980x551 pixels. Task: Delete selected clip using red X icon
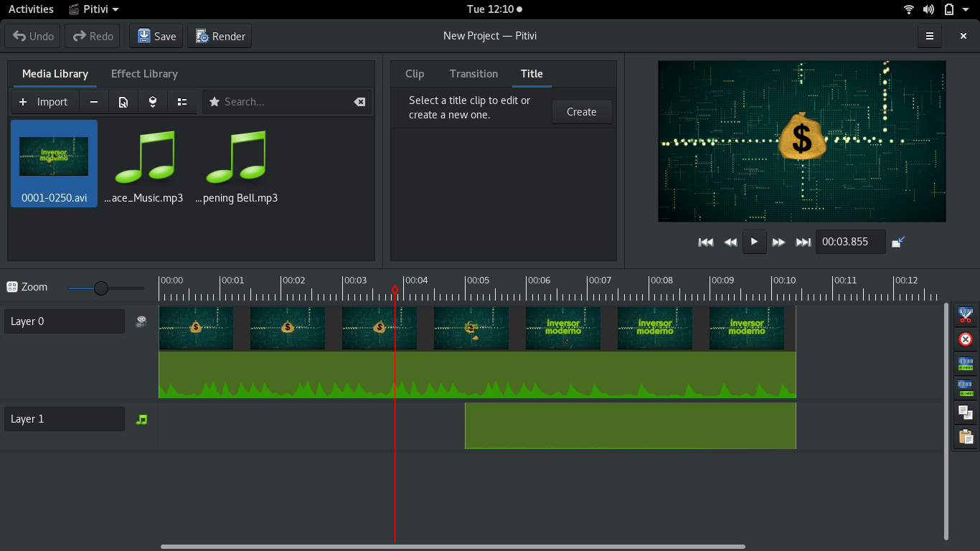(966, 339)
